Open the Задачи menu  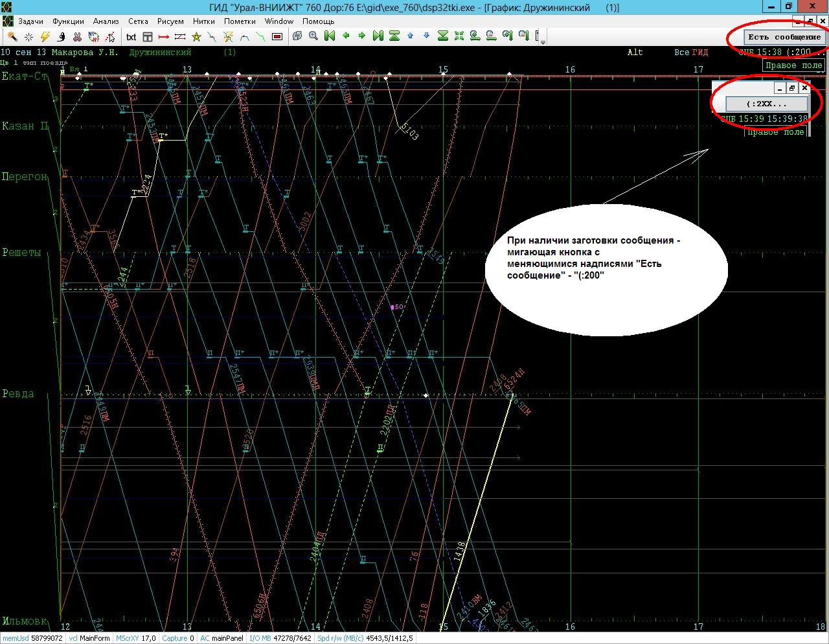coord(30,21)
